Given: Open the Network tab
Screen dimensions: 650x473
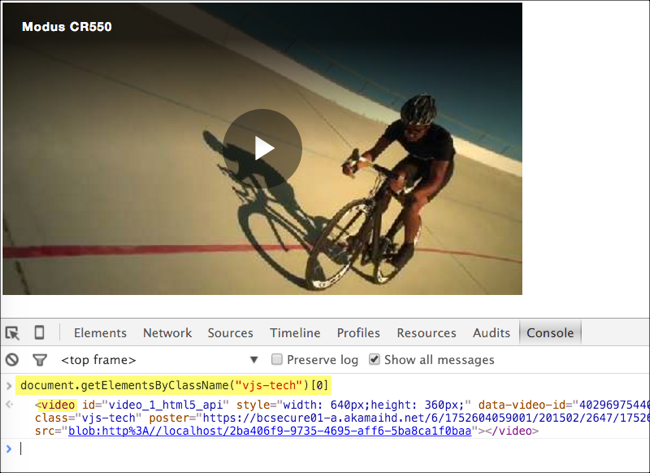Looking at the screenshot, I should (x=167, y=333).
